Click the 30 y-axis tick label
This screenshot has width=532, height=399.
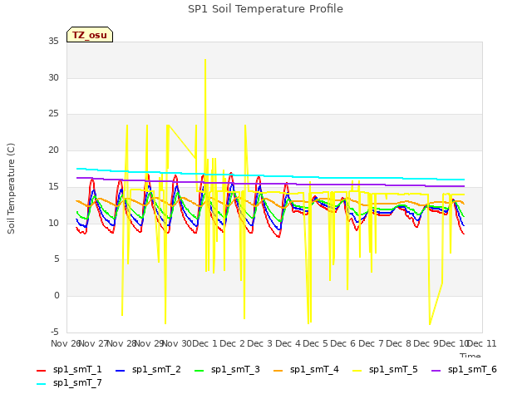coord(53,77)
